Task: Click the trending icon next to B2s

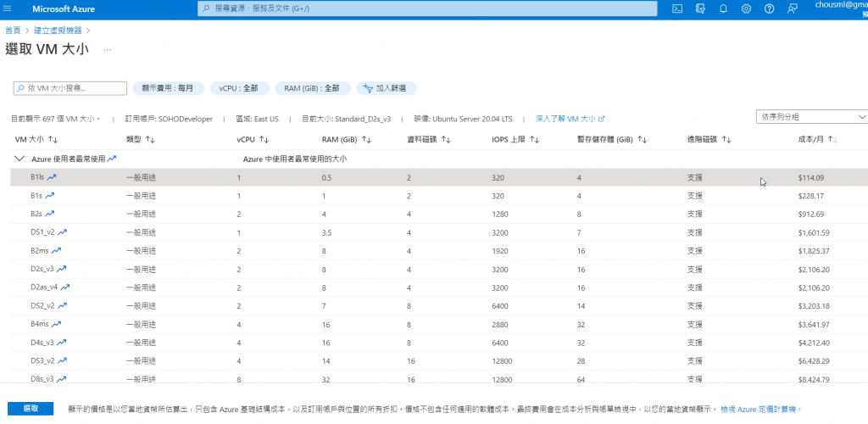Action: [50, 214]
